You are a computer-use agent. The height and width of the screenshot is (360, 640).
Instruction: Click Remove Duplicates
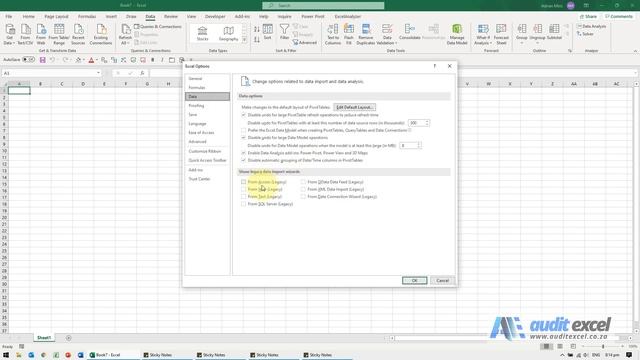click(x=366, y=34)
